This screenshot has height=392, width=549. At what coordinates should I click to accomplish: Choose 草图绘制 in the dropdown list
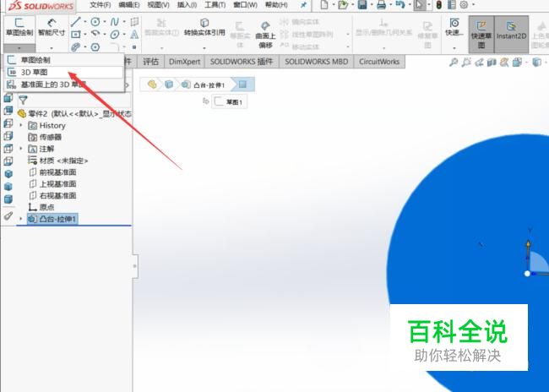click(64, 60)
